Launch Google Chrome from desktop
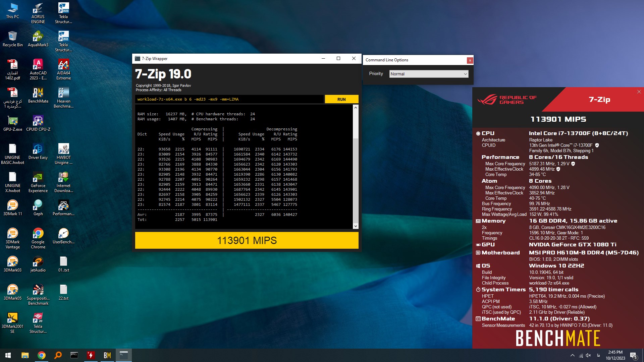Screen dimensions: 644x362 [38, 238]
